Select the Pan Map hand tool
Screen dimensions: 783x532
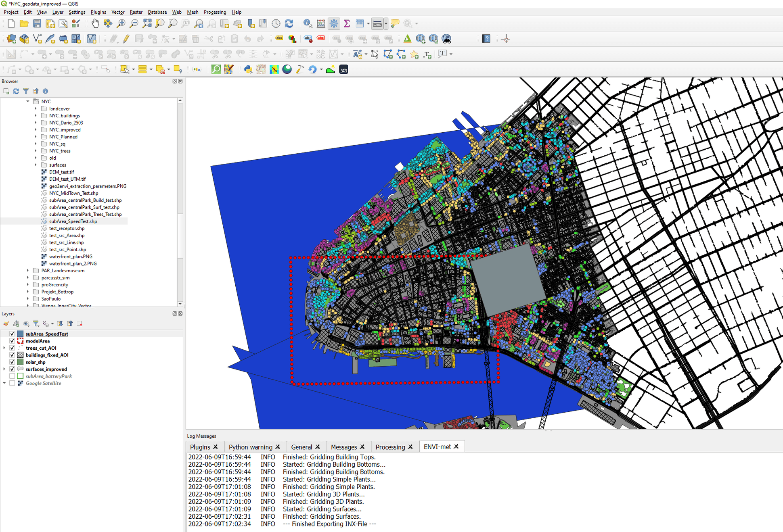tap(95, 23)
